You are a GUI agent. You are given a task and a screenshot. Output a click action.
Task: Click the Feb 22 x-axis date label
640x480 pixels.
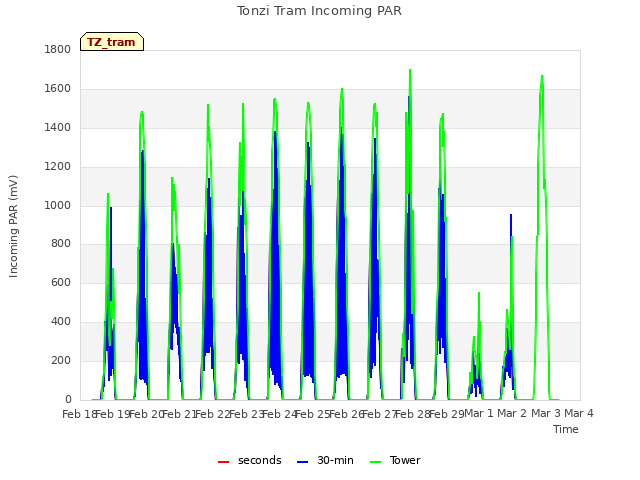[x=212, y=414]
